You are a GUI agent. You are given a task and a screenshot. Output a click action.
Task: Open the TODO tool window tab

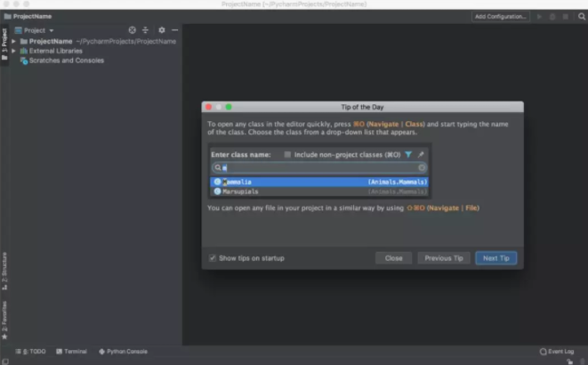[x=31, y=352]
